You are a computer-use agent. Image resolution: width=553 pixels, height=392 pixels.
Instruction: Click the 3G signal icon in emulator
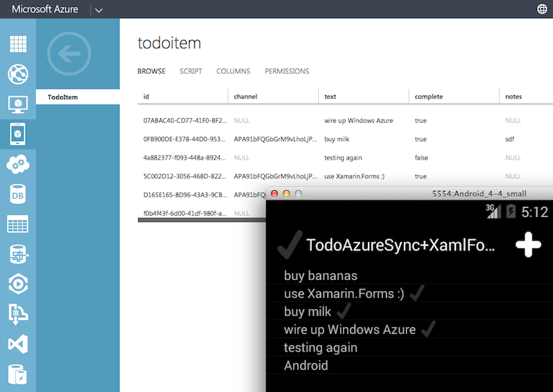494,212
